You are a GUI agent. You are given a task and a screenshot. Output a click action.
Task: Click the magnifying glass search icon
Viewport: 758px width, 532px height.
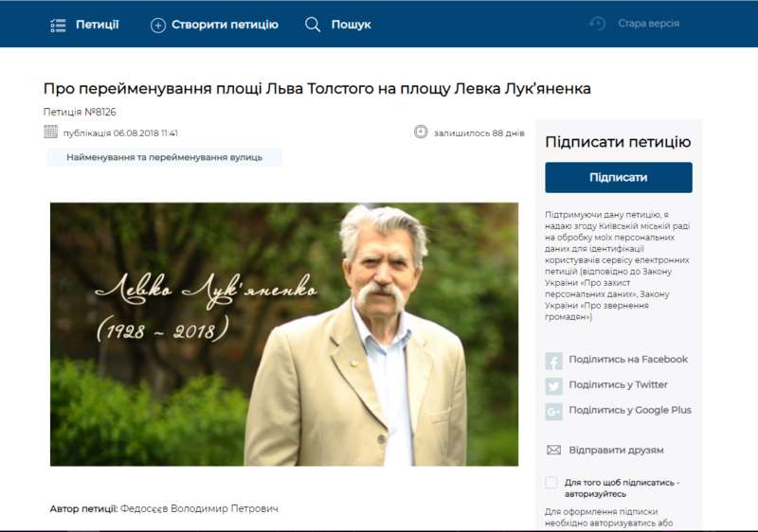tap(313, 25)
